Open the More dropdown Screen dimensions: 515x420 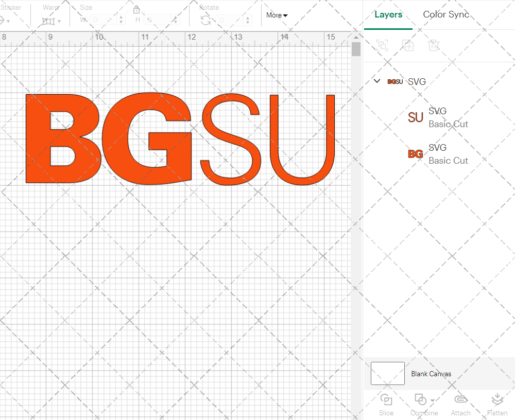point(277,15)
